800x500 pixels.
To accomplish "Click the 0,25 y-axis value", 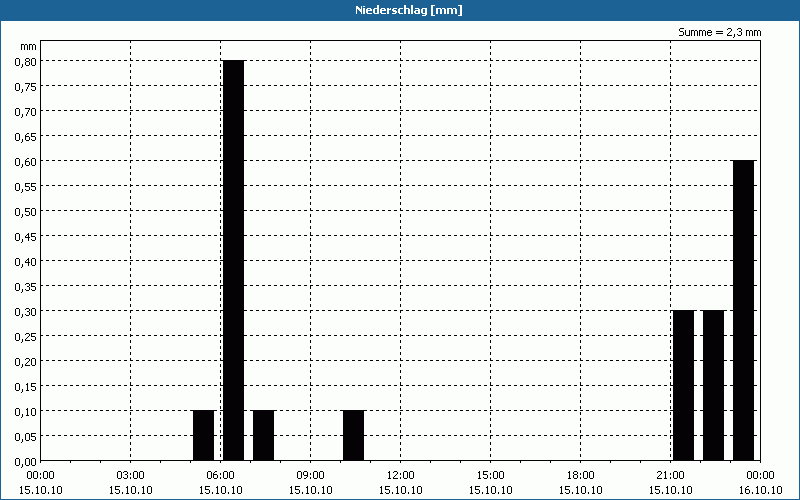I will pyautogui.click(x=26, y=336).
